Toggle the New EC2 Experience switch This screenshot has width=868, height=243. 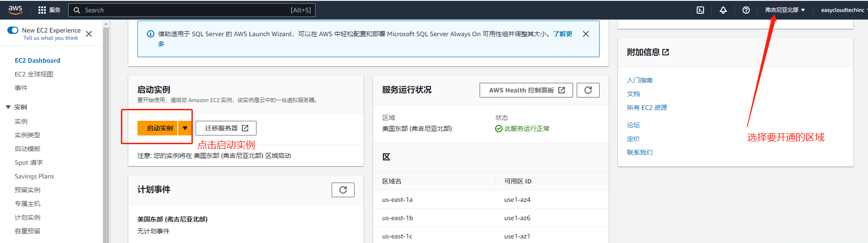(13, 30)
